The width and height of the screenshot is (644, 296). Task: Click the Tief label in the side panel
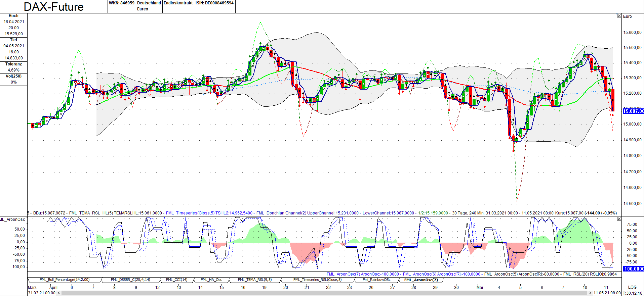pos(13,40)
